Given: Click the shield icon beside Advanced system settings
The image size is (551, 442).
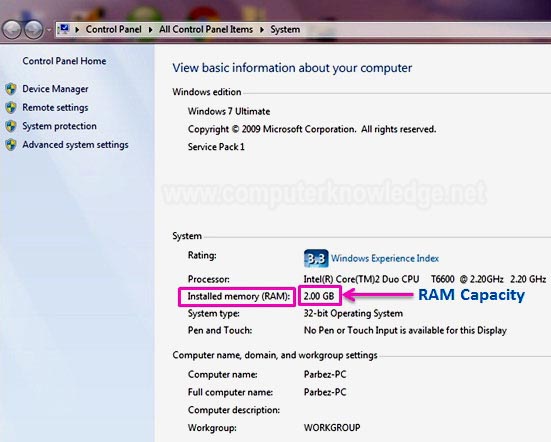Looking at the screenshot, I should point(11,145).
